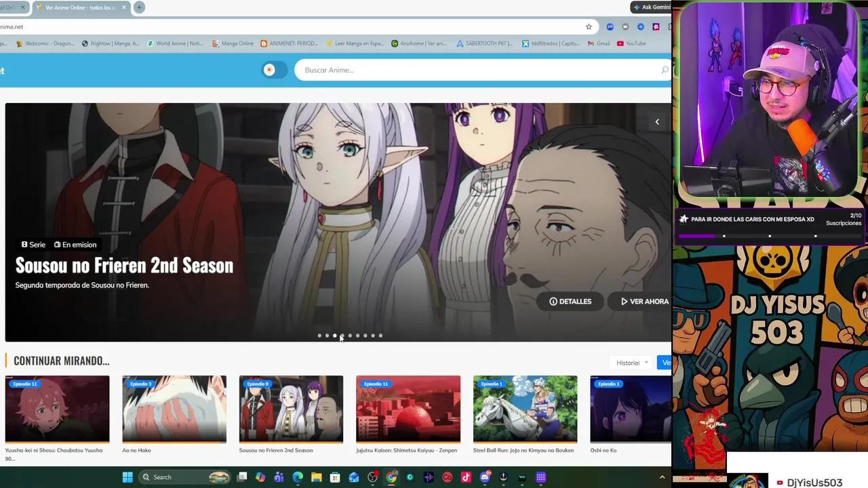Go to previous slide with the arrow
Screen dimensions: 868x488
[657, 122]
